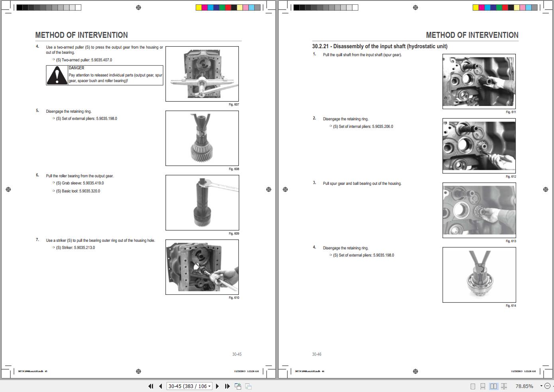Click the previous view button
The width and height of the screenshot is (554, 392).
(238, 386)
